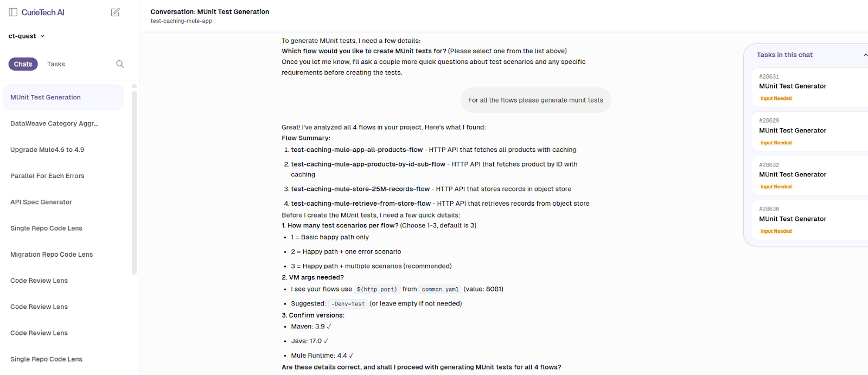Open the DataWeave Category Aggr chat
The width and height of the screenshot is (868, 375).
click(54, 123)
